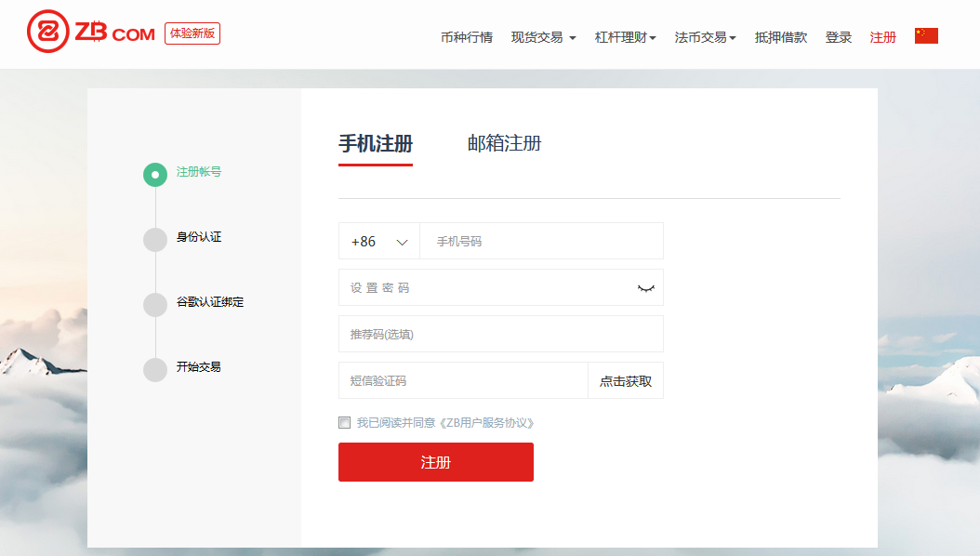Viewport: 980px width, 556px height.
Task: Open the ZB用户服务协议 link
Action: click(x=487, y=423)
